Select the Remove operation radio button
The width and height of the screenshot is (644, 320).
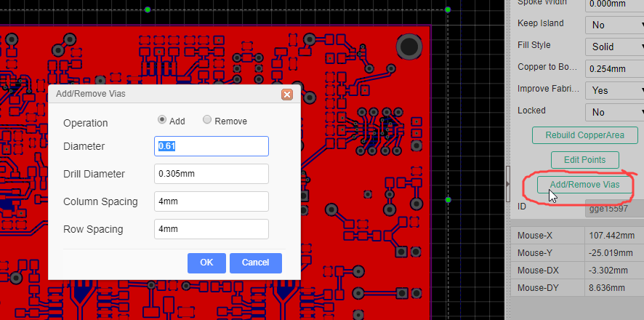tap(207, 120)
